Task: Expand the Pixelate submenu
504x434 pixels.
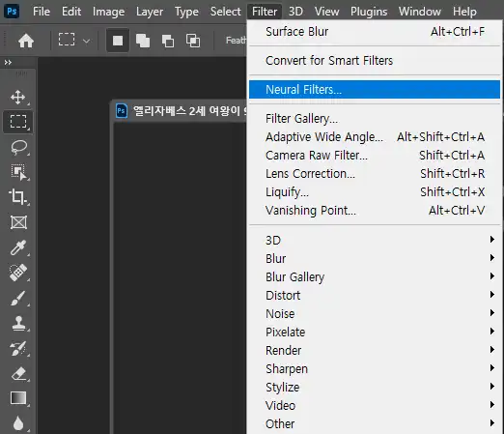Action: pos(375,332)
